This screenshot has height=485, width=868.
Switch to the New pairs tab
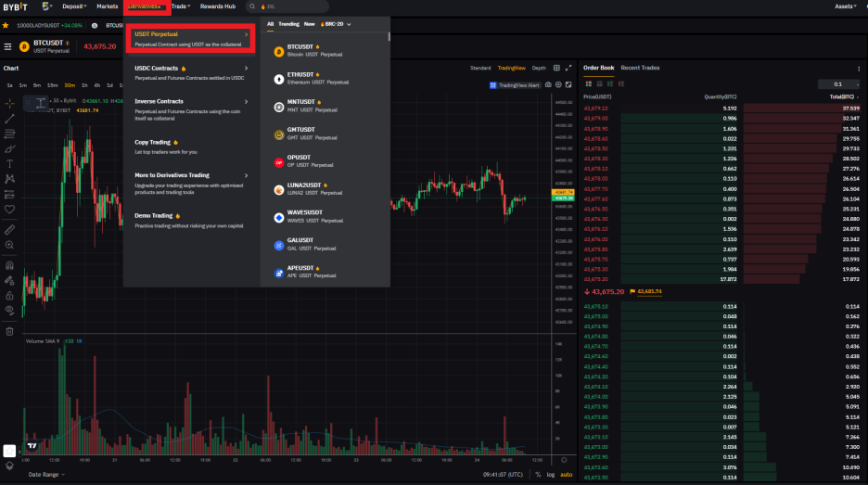(309, 24)
